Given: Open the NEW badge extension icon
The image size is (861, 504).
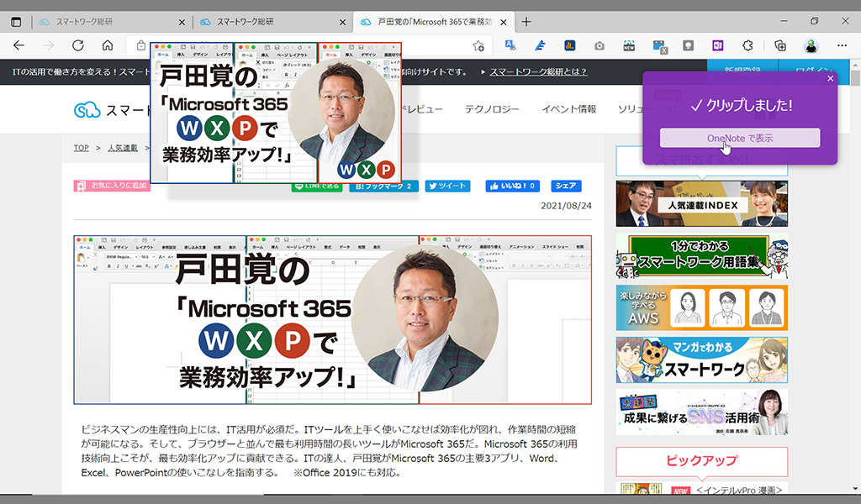Looking at the screenshot, I should click(629, 45).
